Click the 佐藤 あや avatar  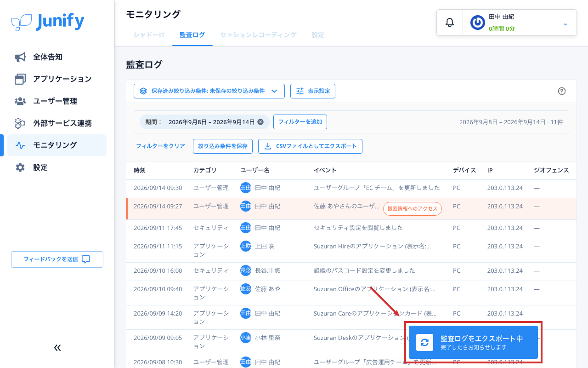(x=246, y=289)
